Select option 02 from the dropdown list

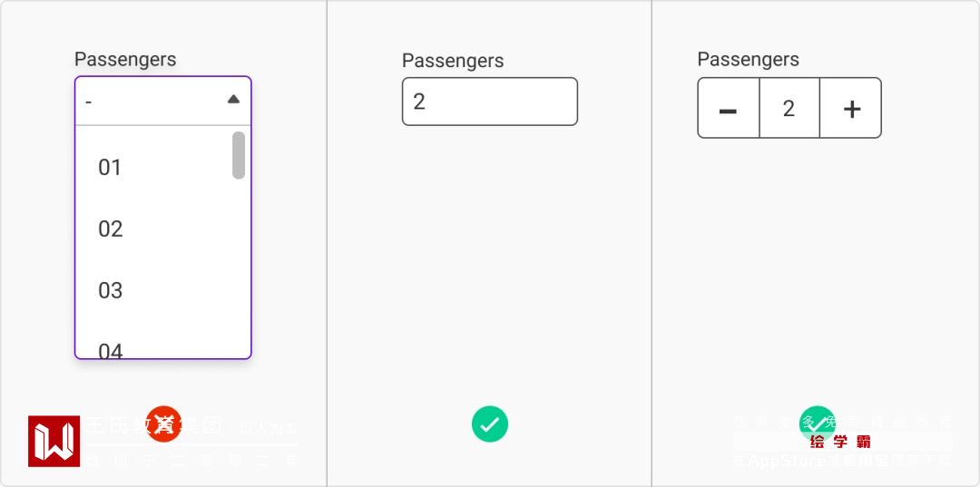[110, 229]
